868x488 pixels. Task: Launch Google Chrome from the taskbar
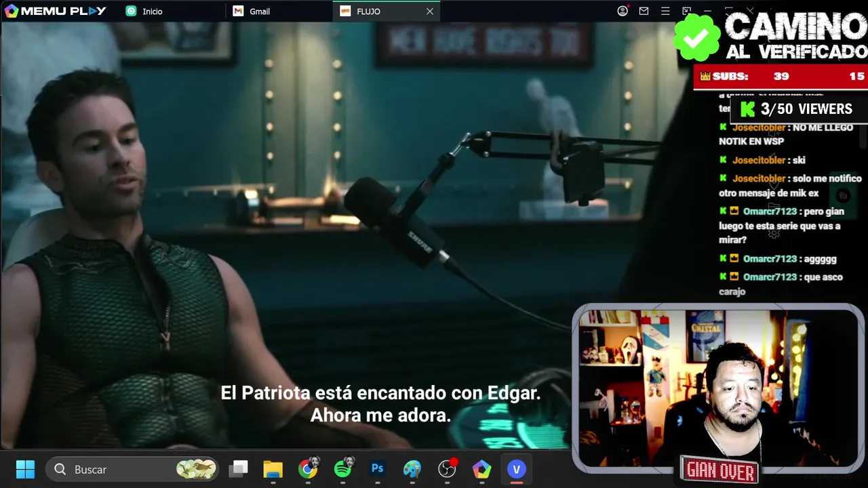(309, 469)
